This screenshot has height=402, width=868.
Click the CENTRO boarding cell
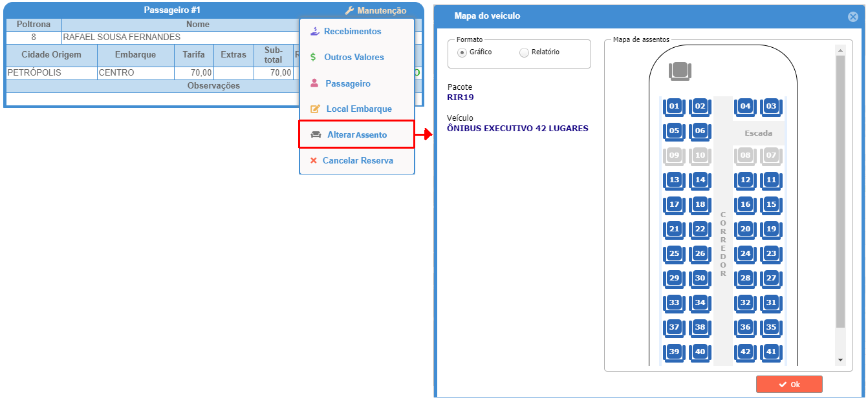[136, 73]
